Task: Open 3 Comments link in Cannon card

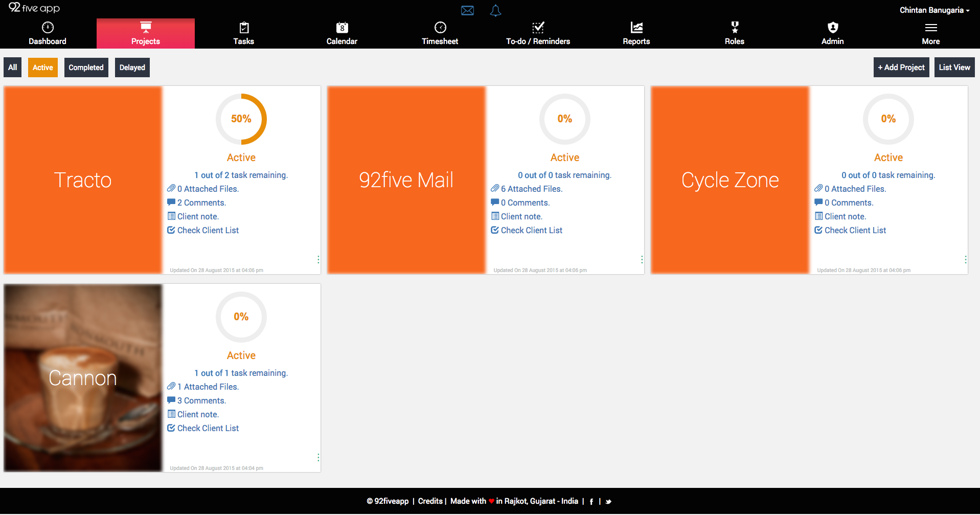Action: point(201,400)
